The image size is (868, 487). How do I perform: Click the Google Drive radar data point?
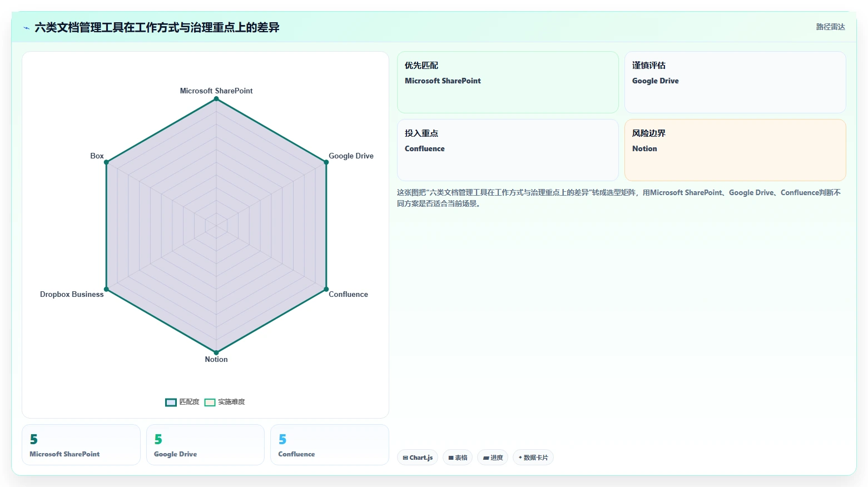[x=326, y=162]
